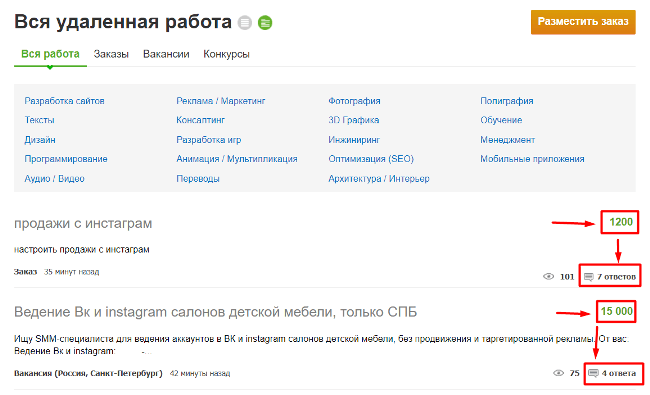Click eye views icon in the СПБ vacancy row

558,373
